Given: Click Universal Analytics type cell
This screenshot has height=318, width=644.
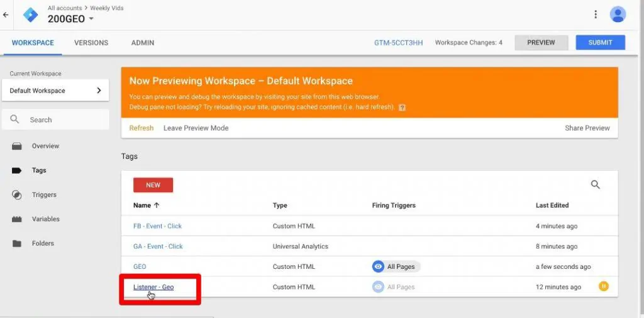Looking at the screenshot, I should tap(301, 246).
